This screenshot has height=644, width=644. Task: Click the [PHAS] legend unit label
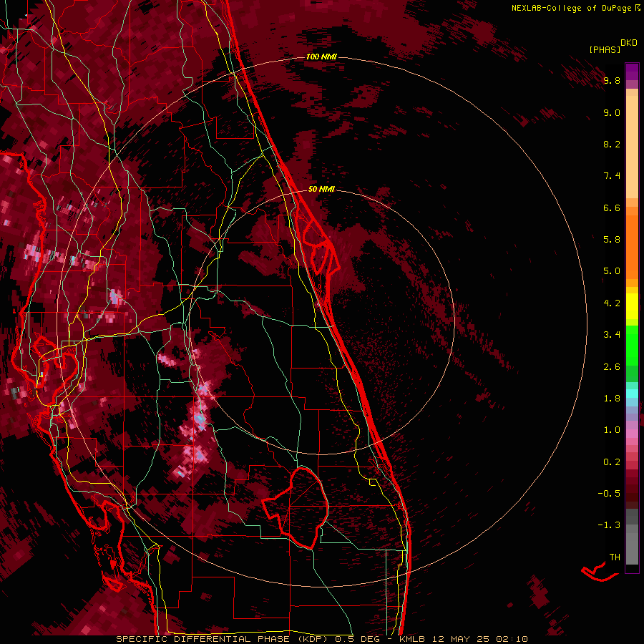[605, 49]
